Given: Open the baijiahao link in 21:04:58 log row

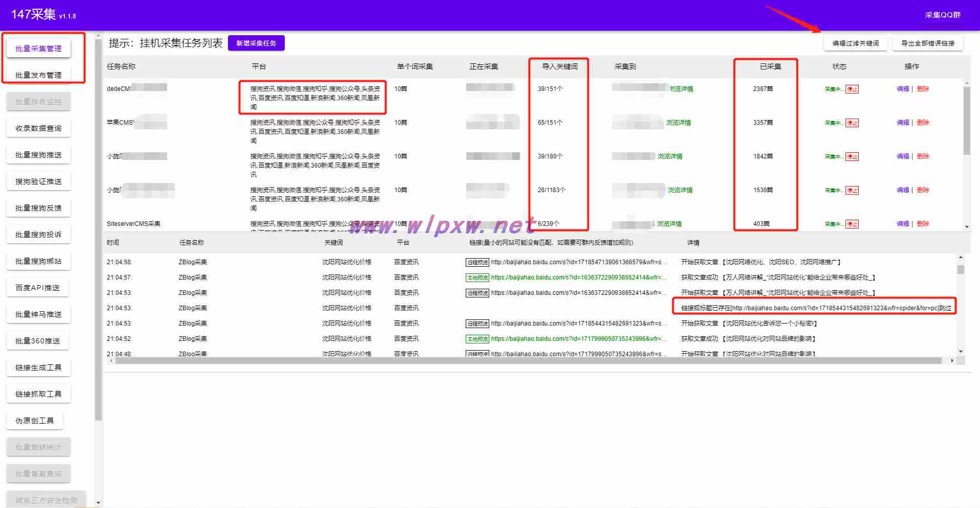Looking at the screenshot, I should coord(579,262).
